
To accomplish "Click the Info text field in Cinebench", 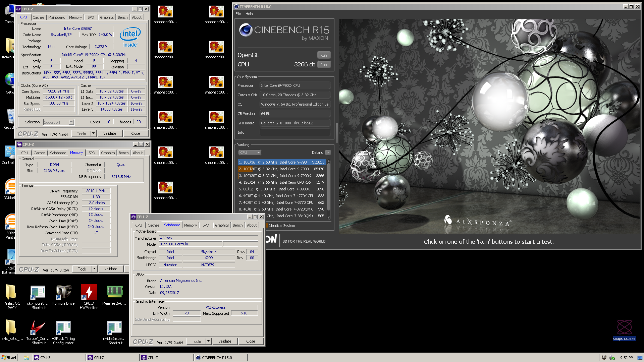I will tap(295, 132).
